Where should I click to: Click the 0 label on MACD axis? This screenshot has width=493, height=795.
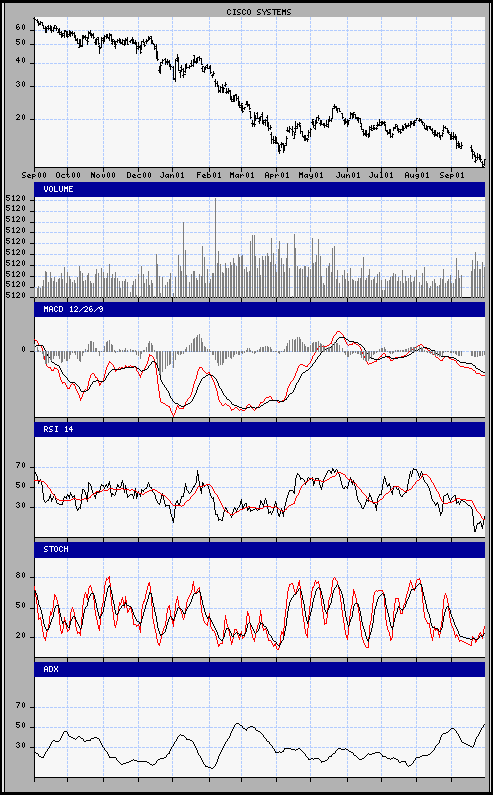(x=23, y=350)
